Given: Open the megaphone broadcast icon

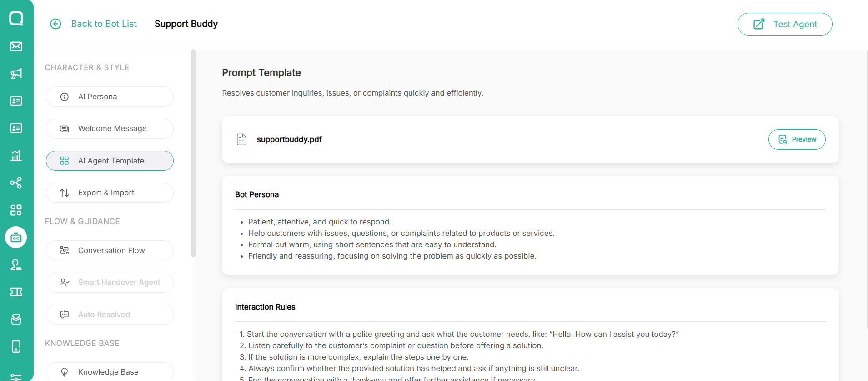Looking at the screenshot, I should click(16, 74).
